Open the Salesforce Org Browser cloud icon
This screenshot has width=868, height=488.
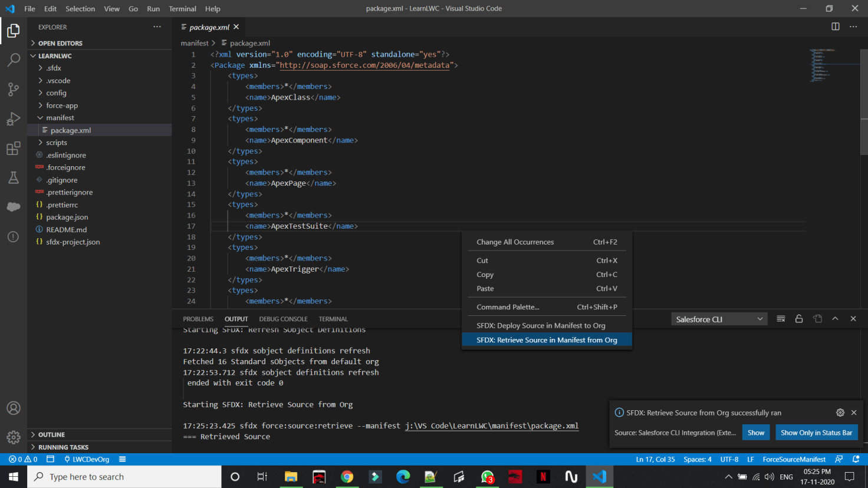pos(13,206)
